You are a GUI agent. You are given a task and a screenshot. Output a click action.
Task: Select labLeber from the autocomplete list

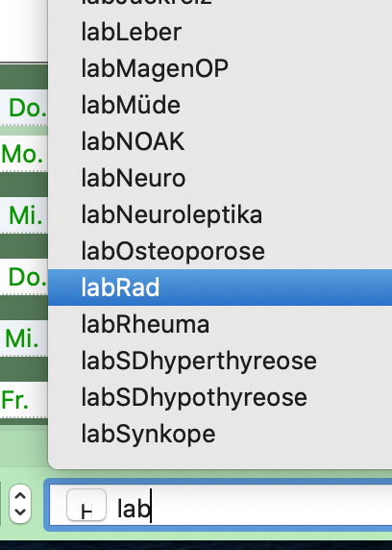tap(220, 32)
